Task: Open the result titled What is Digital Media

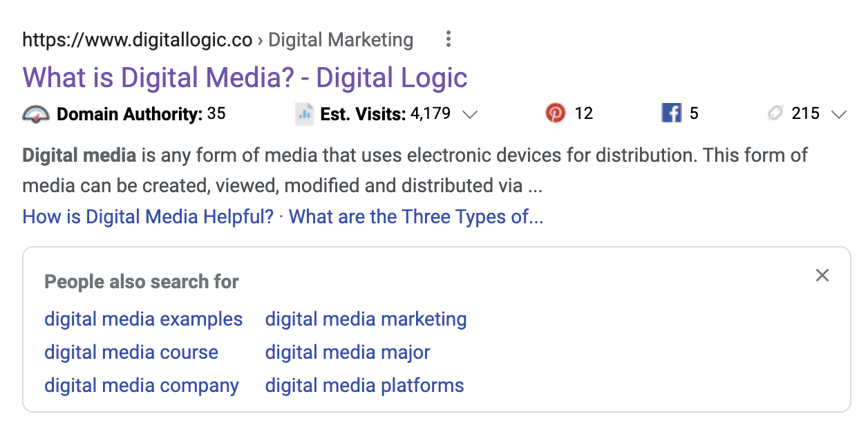Action: coord(245,77)
